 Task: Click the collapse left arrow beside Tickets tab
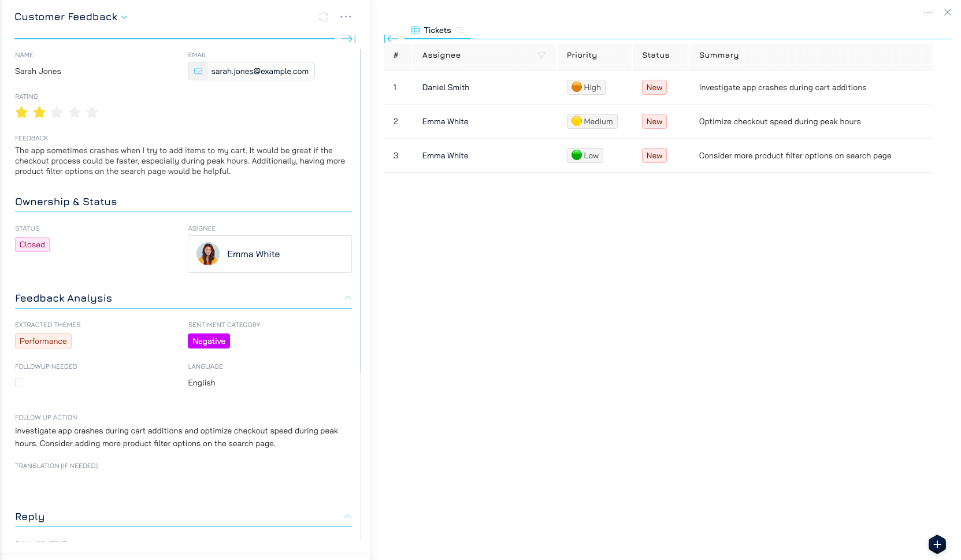[392, 39]
